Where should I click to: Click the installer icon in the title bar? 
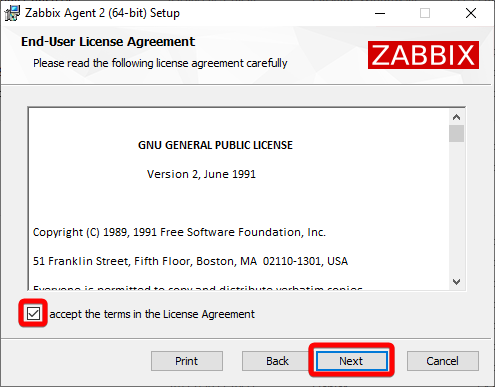click(12, 13)
